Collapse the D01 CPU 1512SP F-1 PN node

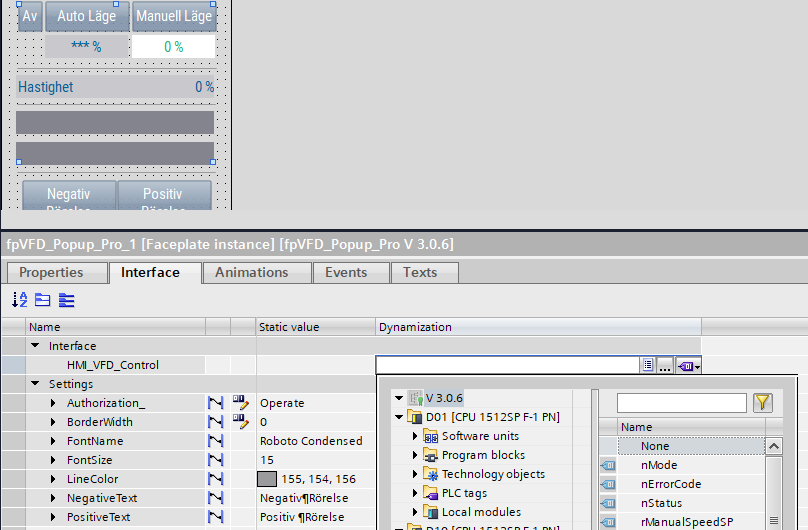pos(399,417)
